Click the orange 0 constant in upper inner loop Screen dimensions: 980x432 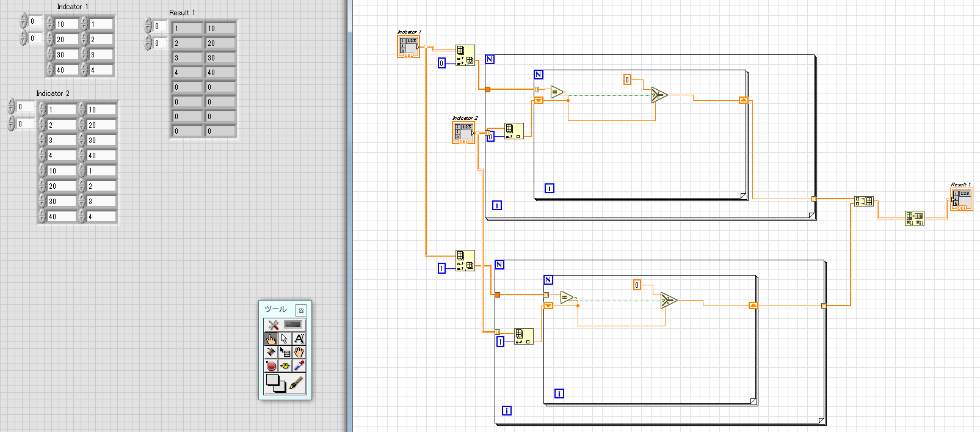627,79
